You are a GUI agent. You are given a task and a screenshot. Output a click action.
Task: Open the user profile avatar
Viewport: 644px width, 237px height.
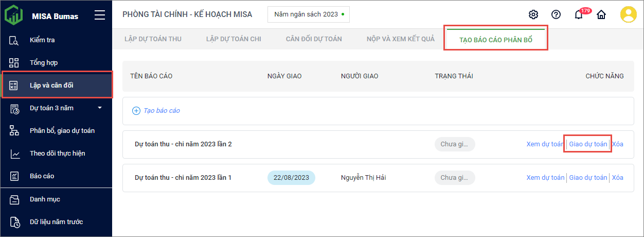pyautogui.click(x=628, y=14)
